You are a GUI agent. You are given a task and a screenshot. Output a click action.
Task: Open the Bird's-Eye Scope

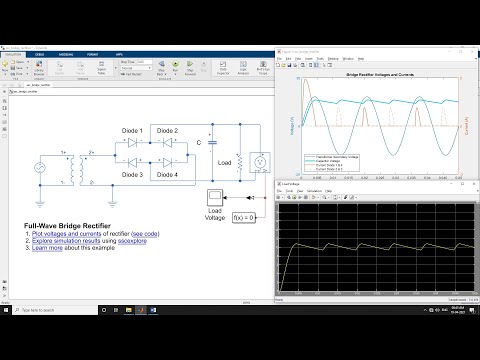[x=263, y=68]
